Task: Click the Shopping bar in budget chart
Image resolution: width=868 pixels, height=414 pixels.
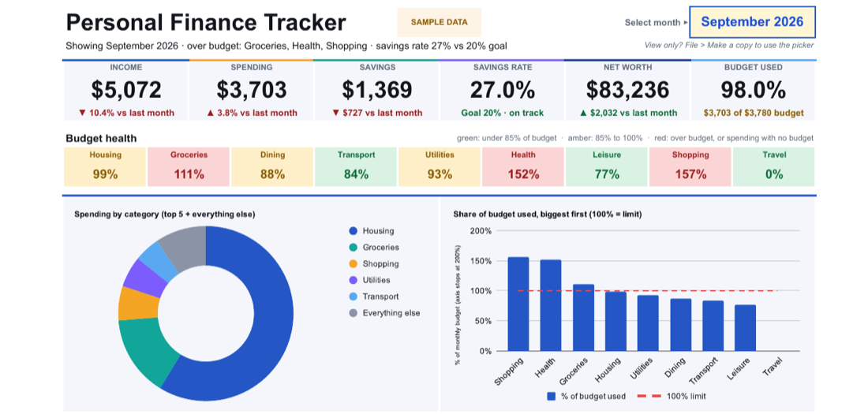Action: tap(518, 304)
